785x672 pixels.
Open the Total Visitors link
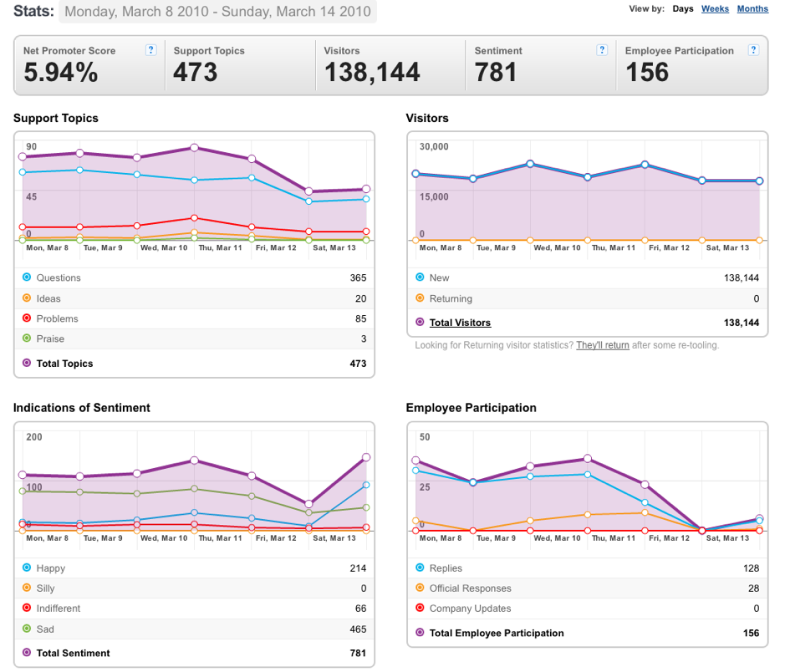(460, 323)
